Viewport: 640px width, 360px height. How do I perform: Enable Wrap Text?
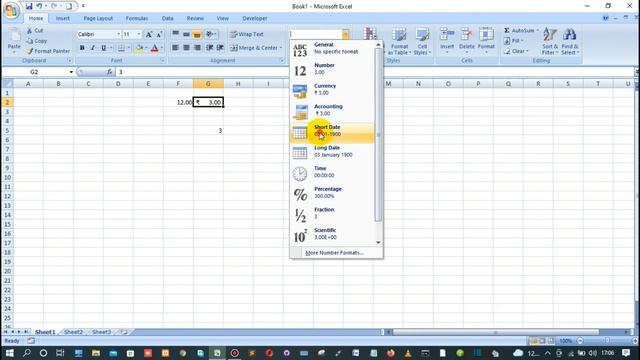[247, 34]
